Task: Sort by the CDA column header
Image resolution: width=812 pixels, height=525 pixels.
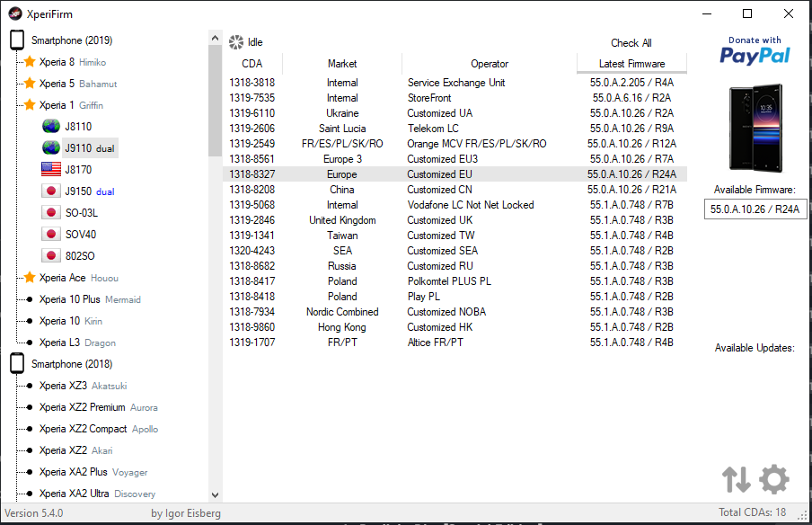Action: point(252,64)
